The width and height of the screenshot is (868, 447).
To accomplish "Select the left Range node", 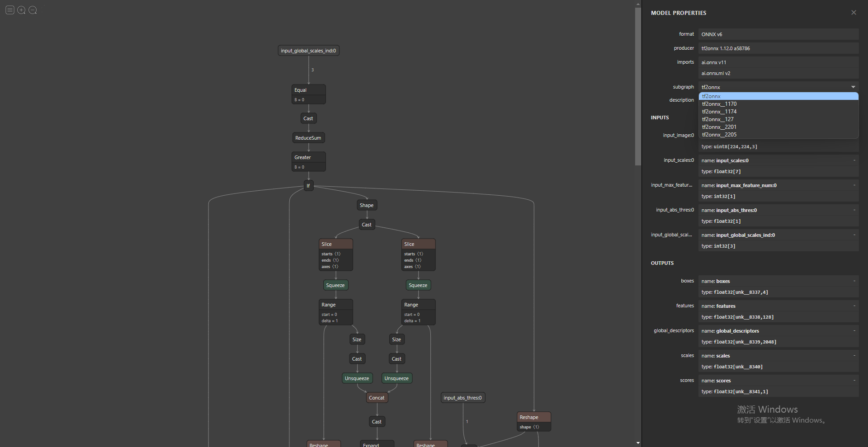I will (x=335, y=312).
